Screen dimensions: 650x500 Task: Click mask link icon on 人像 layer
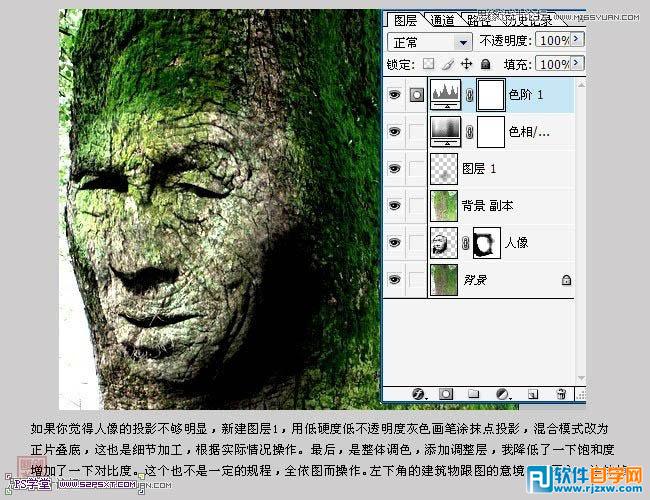tap(466, 243)
